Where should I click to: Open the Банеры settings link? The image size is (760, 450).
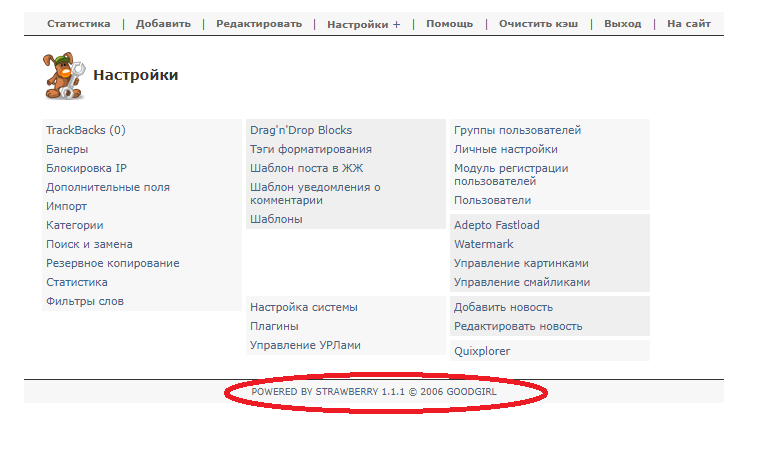(x=67, y=149)
